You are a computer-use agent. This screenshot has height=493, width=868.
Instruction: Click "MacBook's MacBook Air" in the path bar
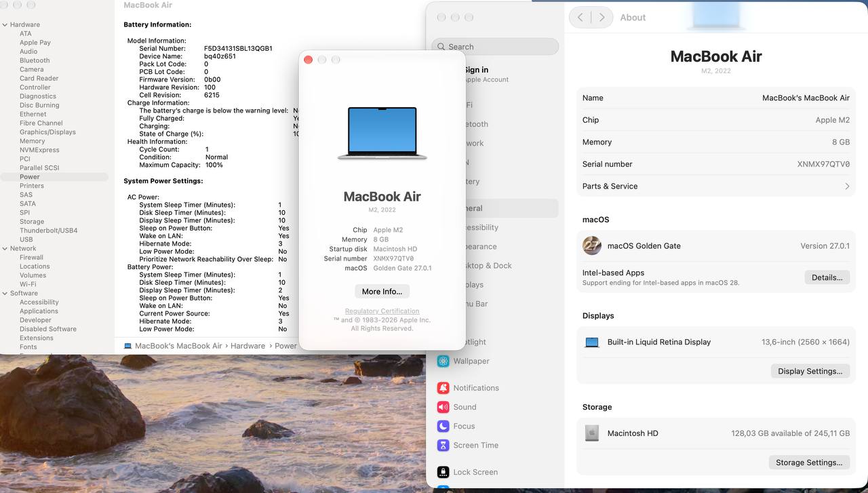pyautogui.click(x=178, y=346)
